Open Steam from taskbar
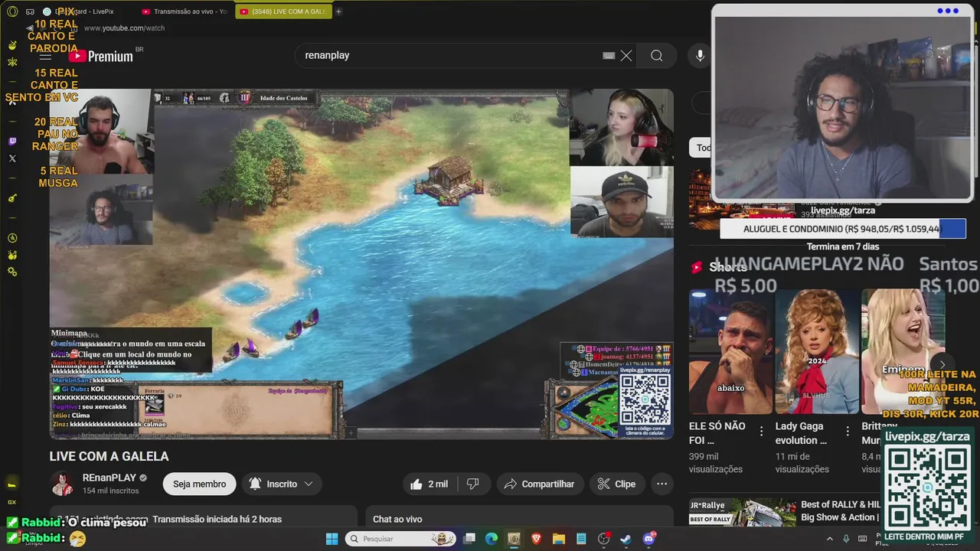Image resolution: width=980 pixels, height=551 pixels. [626, 539]
